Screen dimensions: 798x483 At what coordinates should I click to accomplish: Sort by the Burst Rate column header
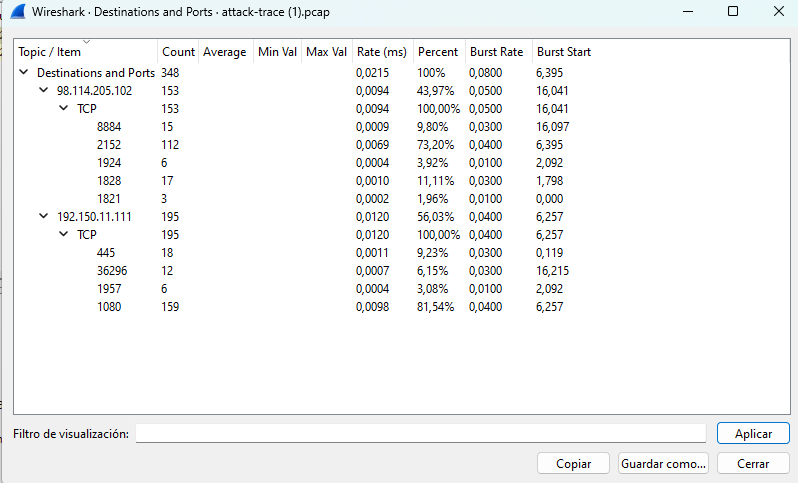(x=497, y=52)
